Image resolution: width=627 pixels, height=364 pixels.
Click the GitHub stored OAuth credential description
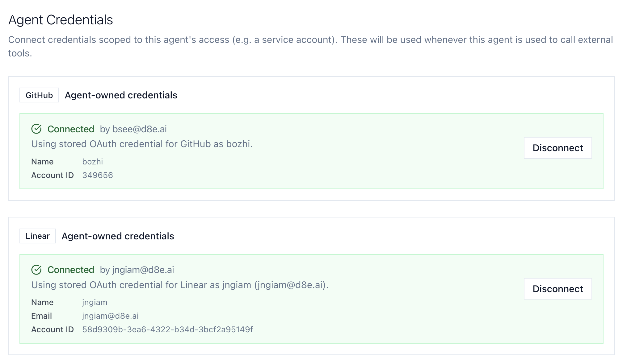pos(142,144)
